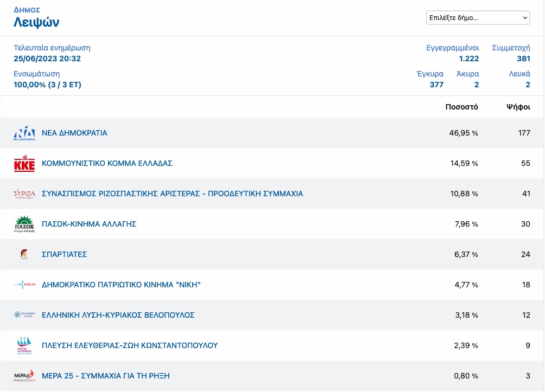Click the '6,37 %' percentage for Σπαρτιάτες

click(466, 254)
